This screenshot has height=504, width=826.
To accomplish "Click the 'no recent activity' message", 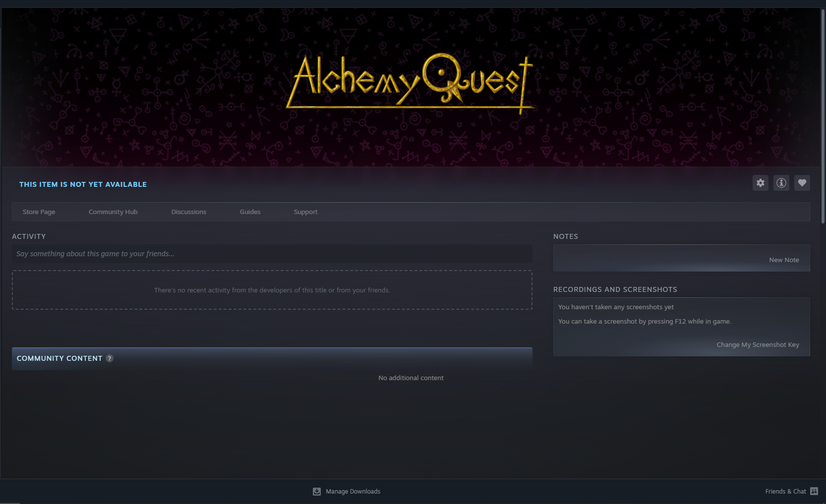I will tap(272, 290).
